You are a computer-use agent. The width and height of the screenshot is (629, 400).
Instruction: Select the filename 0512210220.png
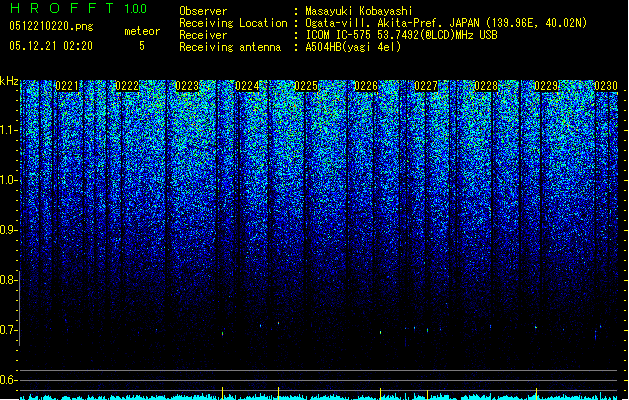(51, 27)
